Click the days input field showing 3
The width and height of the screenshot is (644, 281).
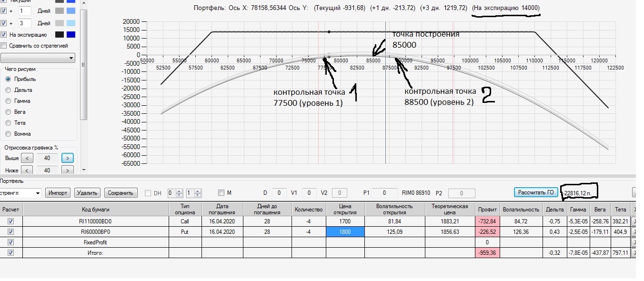(24, 23)
